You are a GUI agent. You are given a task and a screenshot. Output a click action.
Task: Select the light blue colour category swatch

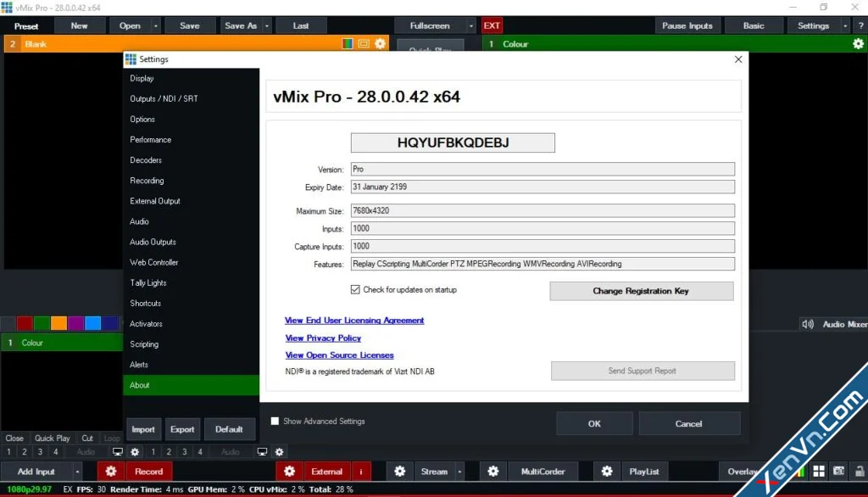coord(93,324)
